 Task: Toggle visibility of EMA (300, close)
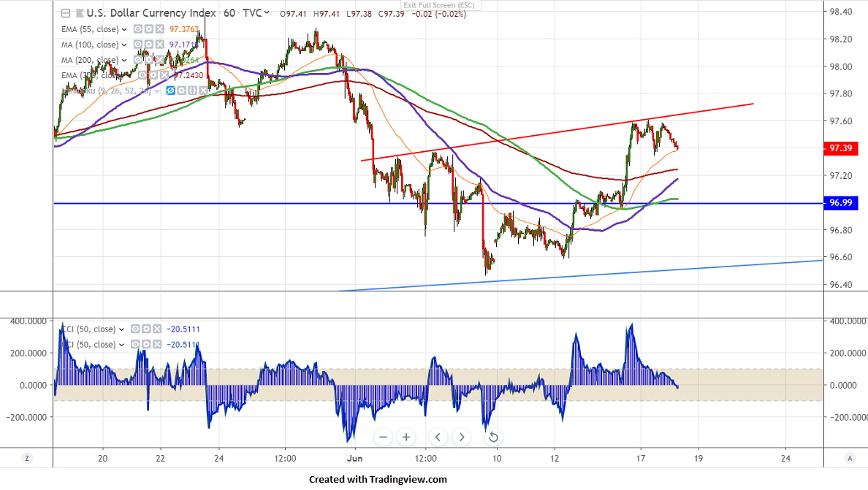click(x=142, y=75)
